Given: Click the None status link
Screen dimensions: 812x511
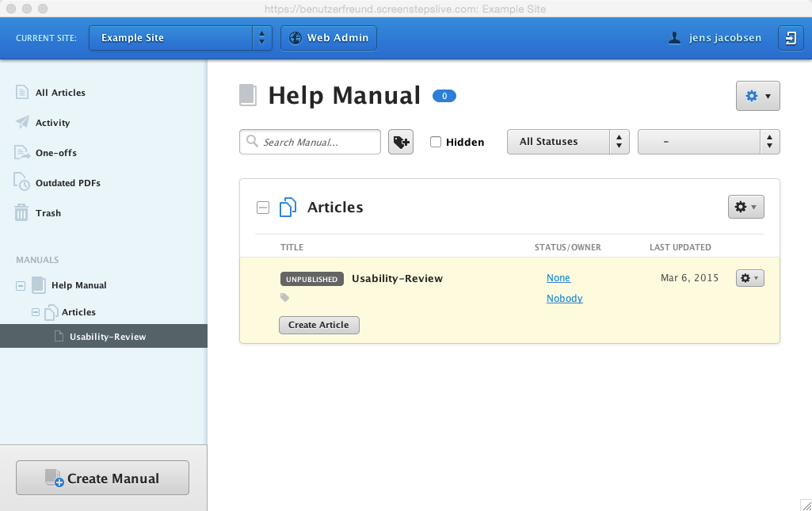Looking at the screenshot, I should 558,278.
